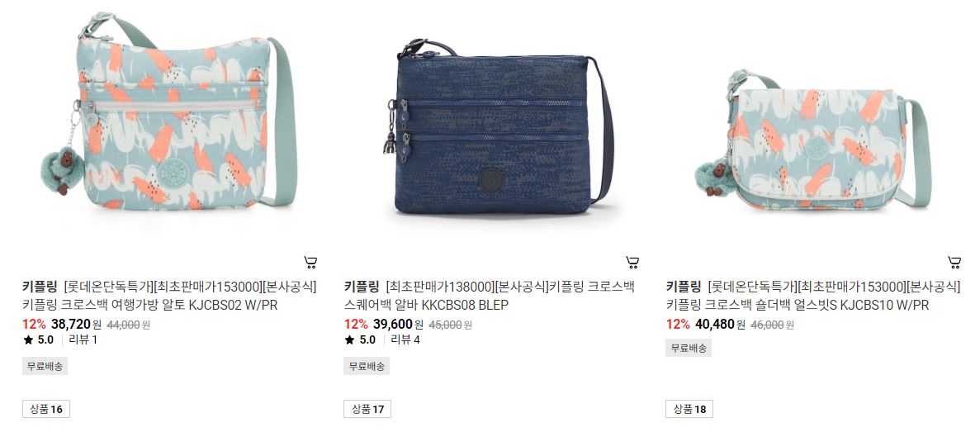Click 무료배송 badge under third product
The image size is (980, 432).
(689, 349)
